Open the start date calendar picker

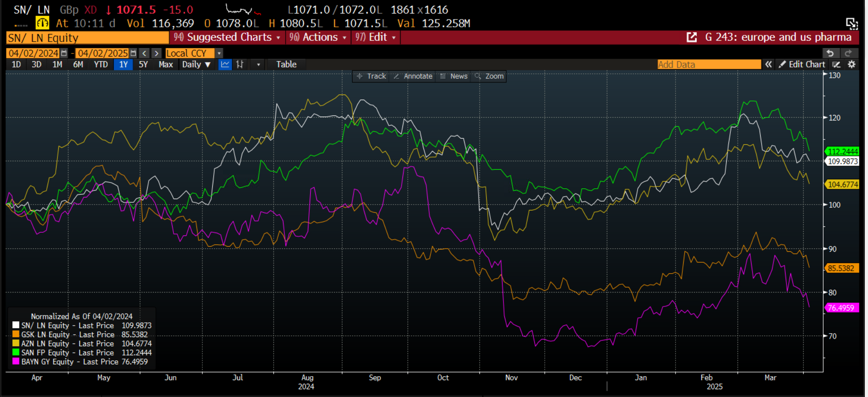(x=64, y=53)
